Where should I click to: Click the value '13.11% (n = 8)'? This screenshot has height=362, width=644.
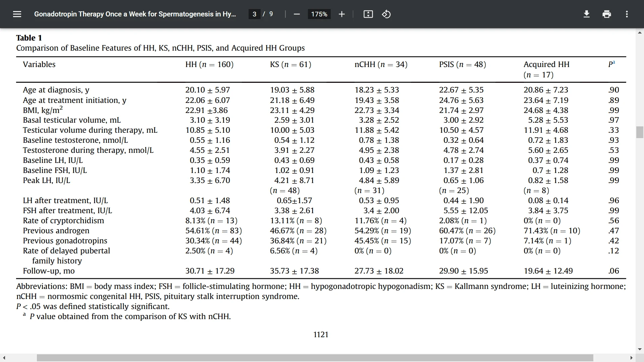[x=296, y=221]
